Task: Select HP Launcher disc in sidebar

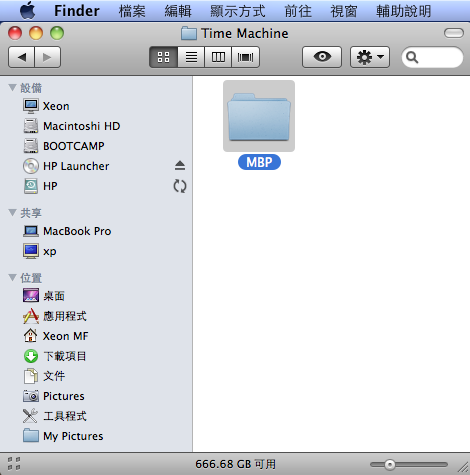Action: pos(96,166)
